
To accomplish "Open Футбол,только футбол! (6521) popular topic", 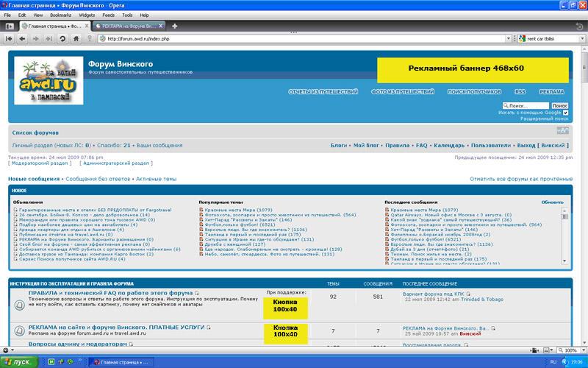I will coord(240,224).
